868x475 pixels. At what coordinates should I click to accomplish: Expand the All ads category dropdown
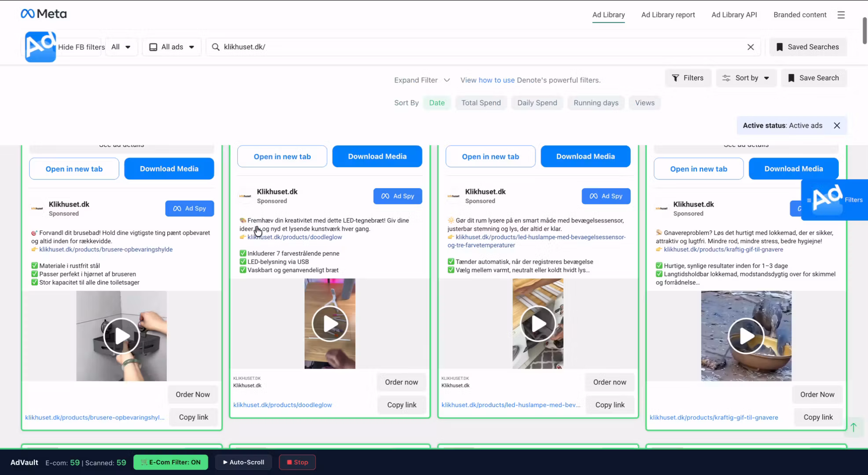[x=172, y=47]
